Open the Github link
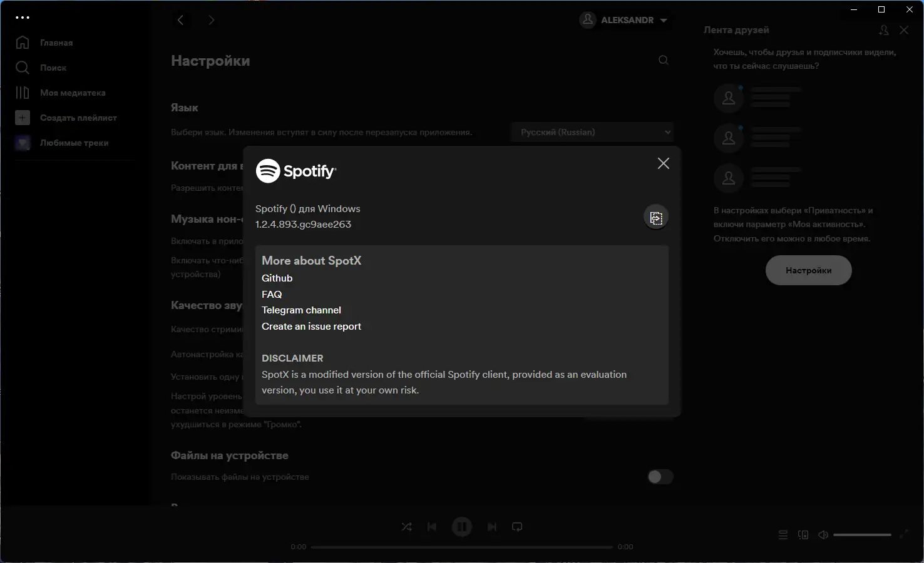 (x=277, y=278)
